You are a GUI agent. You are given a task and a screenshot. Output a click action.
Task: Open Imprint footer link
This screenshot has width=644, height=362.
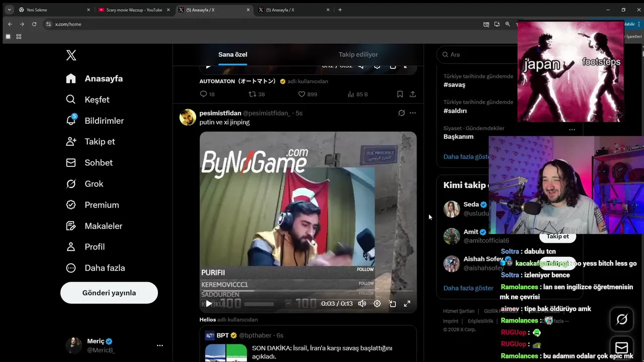click(x=450, y=321)
